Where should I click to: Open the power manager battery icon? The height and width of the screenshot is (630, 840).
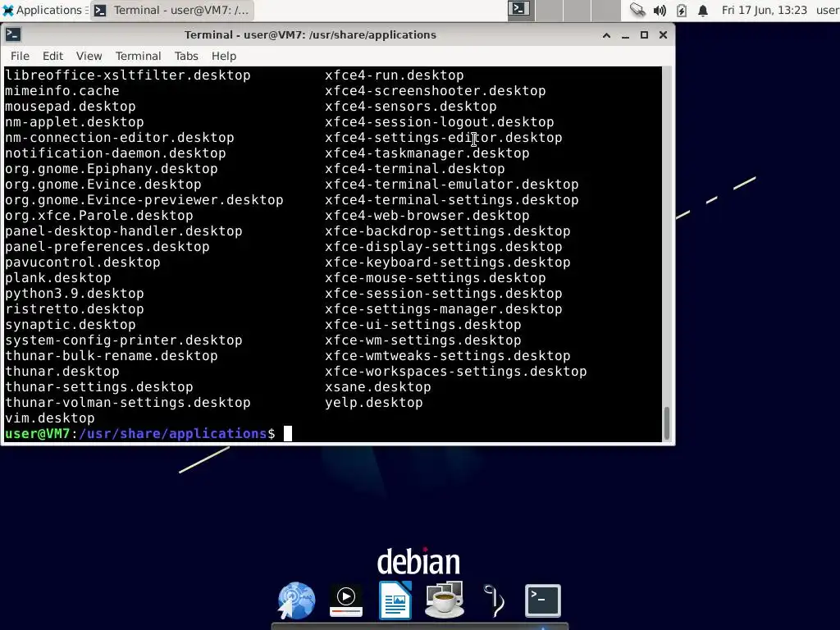(682, 10)
